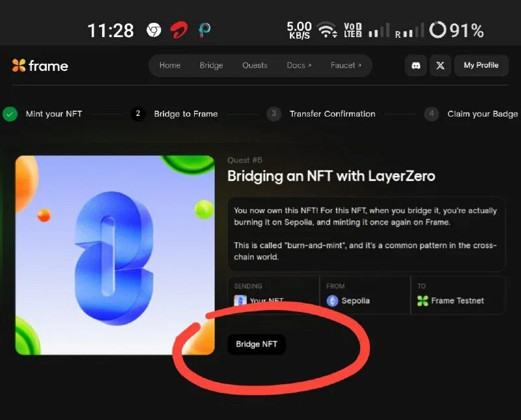Tap the VoLTE indicator icon
Screen dimensions: 521x420
[352, 30]
